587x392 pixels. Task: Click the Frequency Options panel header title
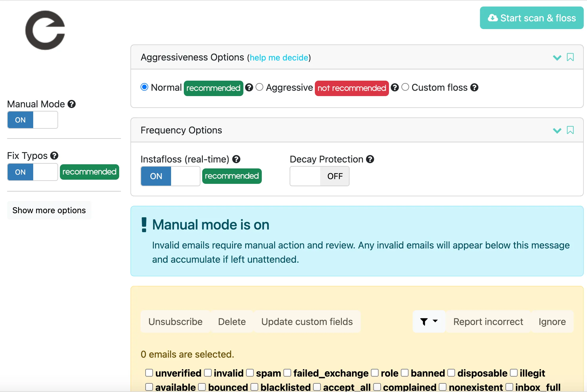point(181,130)
